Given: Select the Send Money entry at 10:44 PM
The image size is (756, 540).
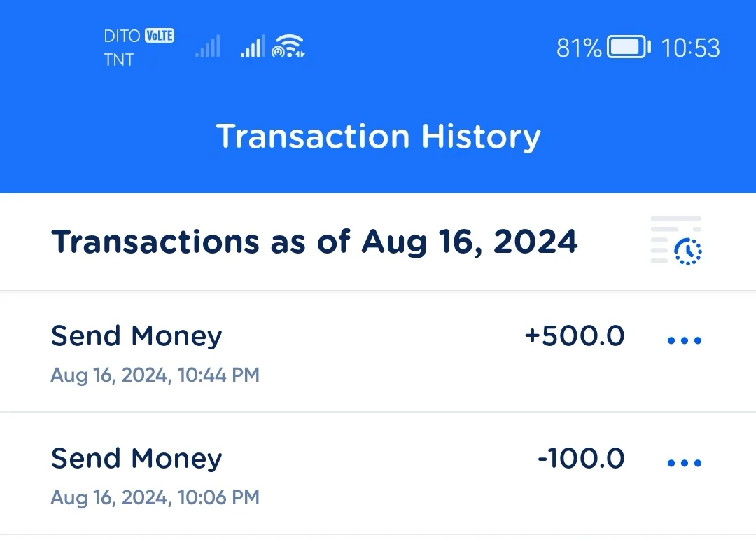Looking at the screenshot, I should point(378,352).
